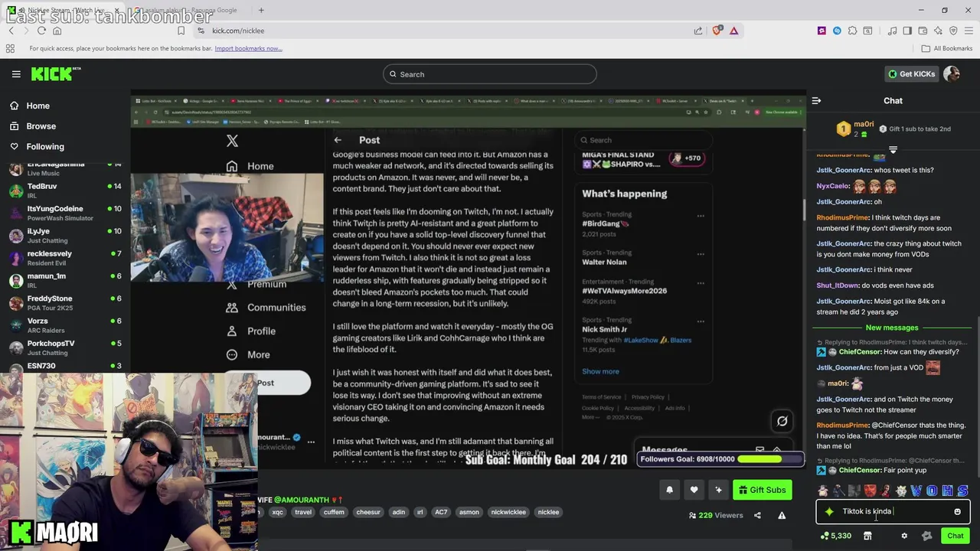
Task: Jump to New messages in chat
Action: pos(892,328)
